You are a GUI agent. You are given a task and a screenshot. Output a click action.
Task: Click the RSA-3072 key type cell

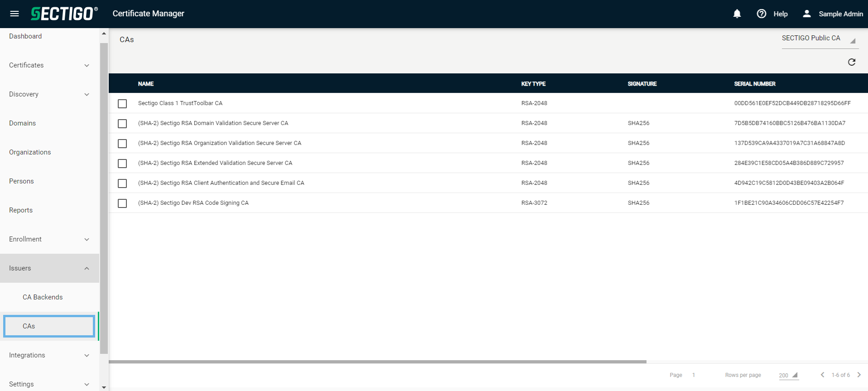tap(534, 203)
